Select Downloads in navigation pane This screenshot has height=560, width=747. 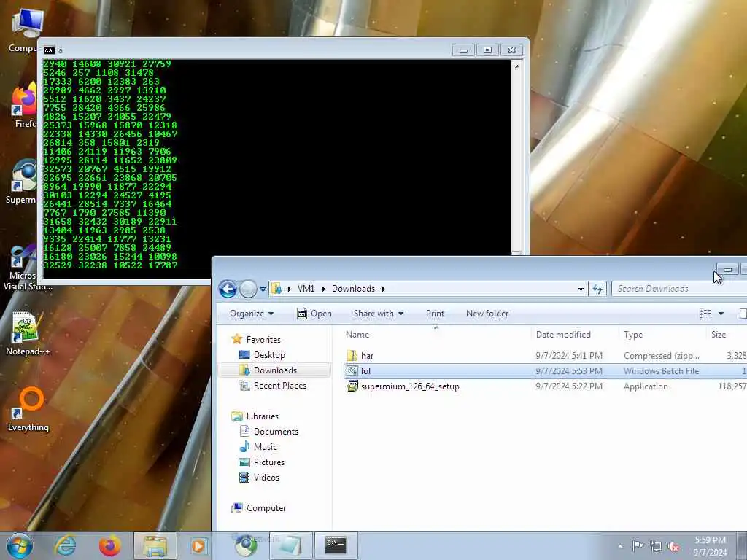coord(274,370)
